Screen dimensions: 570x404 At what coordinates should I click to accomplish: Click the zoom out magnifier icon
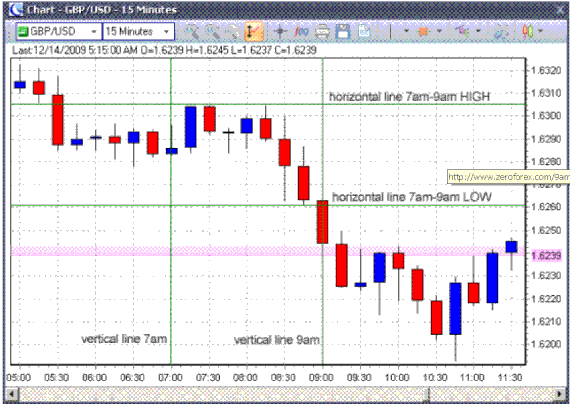(x=213, y=32)
